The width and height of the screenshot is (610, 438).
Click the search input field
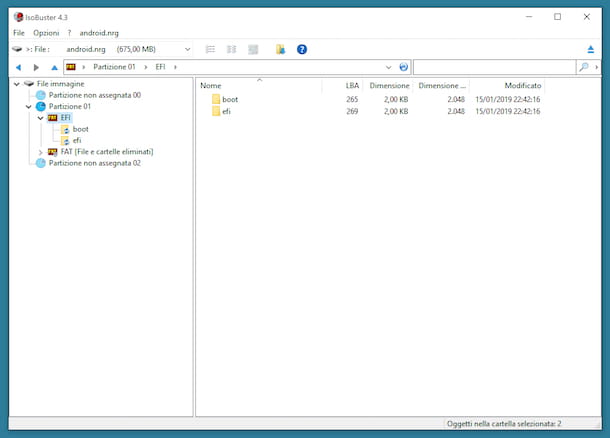pyautogui.click(x=494, y=67)
